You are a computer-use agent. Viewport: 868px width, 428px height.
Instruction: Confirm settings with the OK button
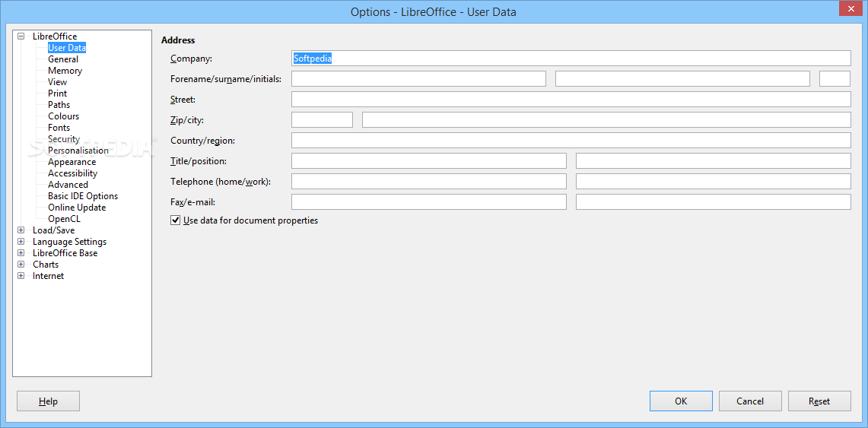pyautogui.click(x=681, y=401)
